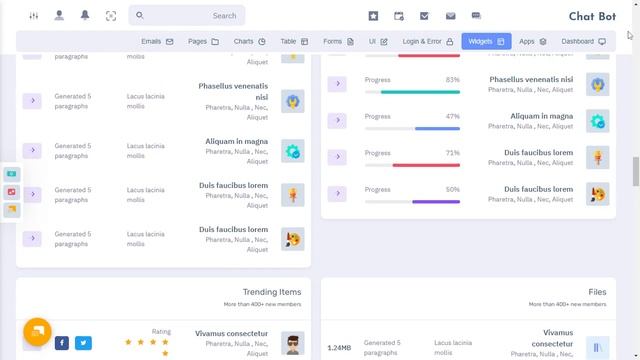The height and width of the screenshot is (360, 640).
Task: Open Phasellus venenatis nisi link with 83% progress
Action: click(x=531, y=79)
